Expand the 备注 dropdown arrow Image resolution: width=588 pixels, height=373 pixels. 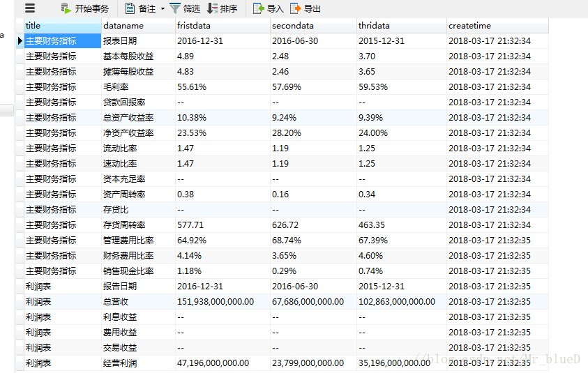(163, 8)
